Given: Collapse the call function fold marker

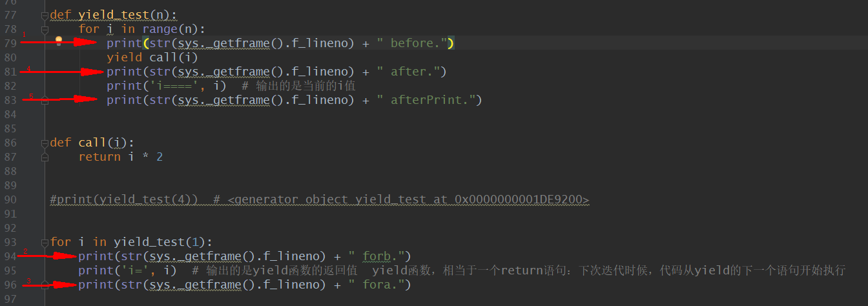Looking at the screenshot, I should [x=45, y=143].
